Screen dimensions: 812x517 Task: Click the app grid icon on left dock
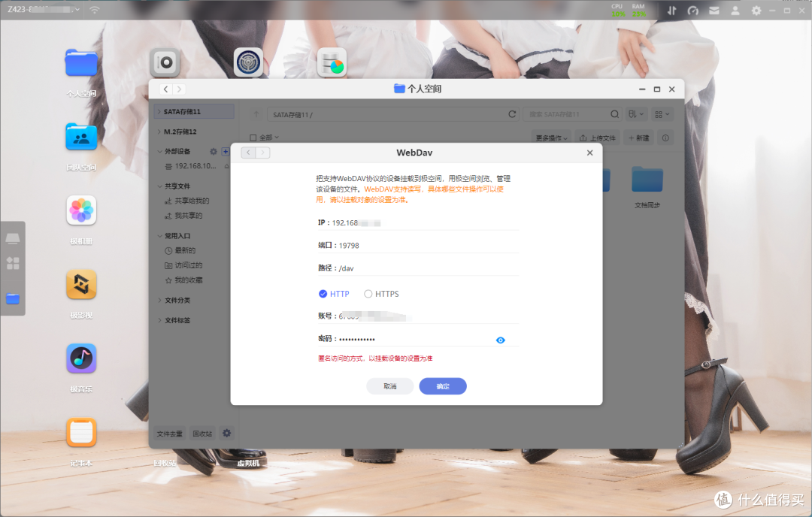coord(13,264)
